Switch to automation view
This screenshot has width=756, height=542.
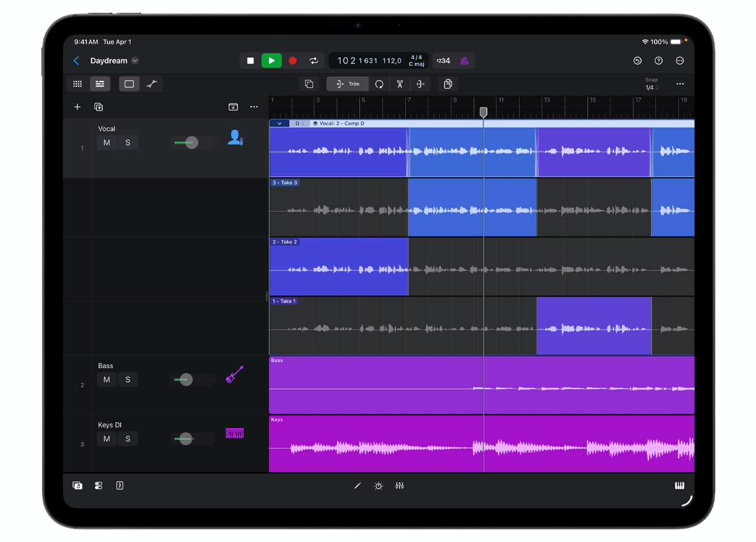point(152,84)
